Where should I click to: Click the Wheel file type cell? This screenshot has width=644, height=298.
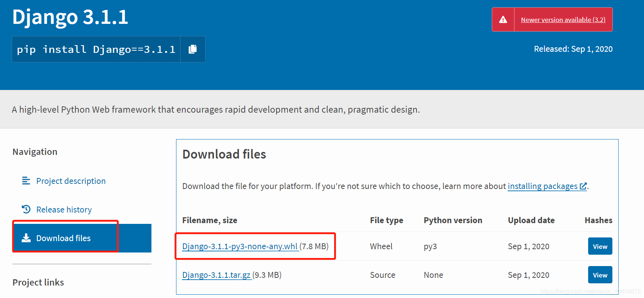pos(381,246)
